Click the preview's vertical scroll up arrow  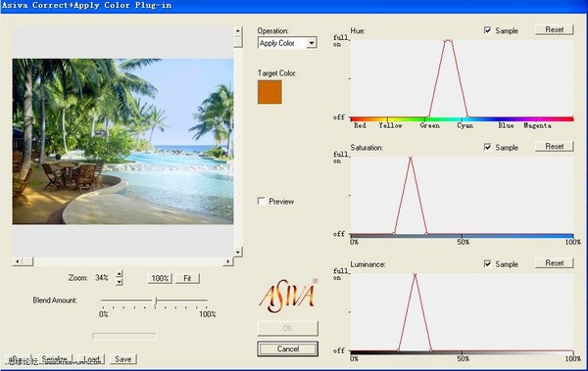click(x=238, y=30)
